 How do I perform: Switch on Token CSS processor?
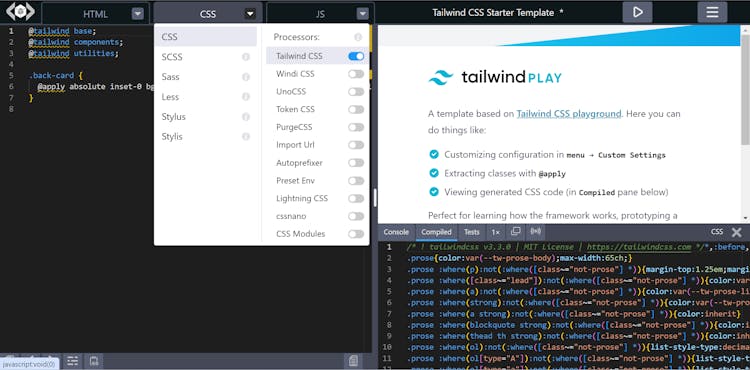tap(356, 109)
